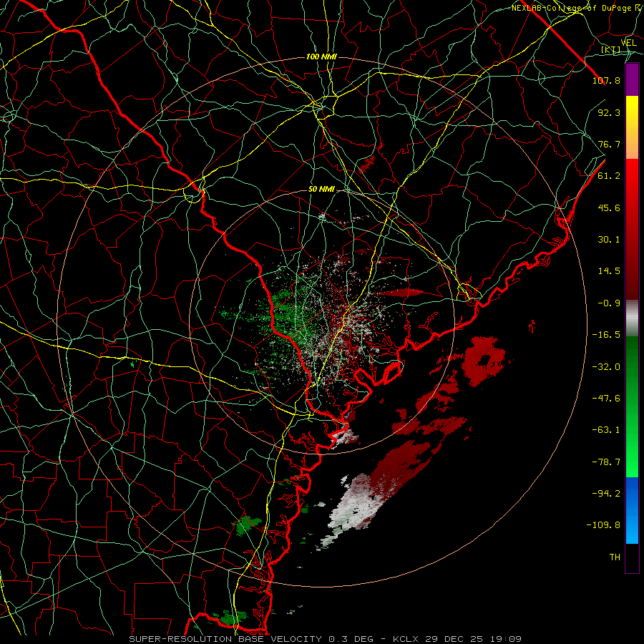Screen dimensions: 644x644
Task: Click the 45.6 velocity scale value
Action: click(x=609, y=208)
